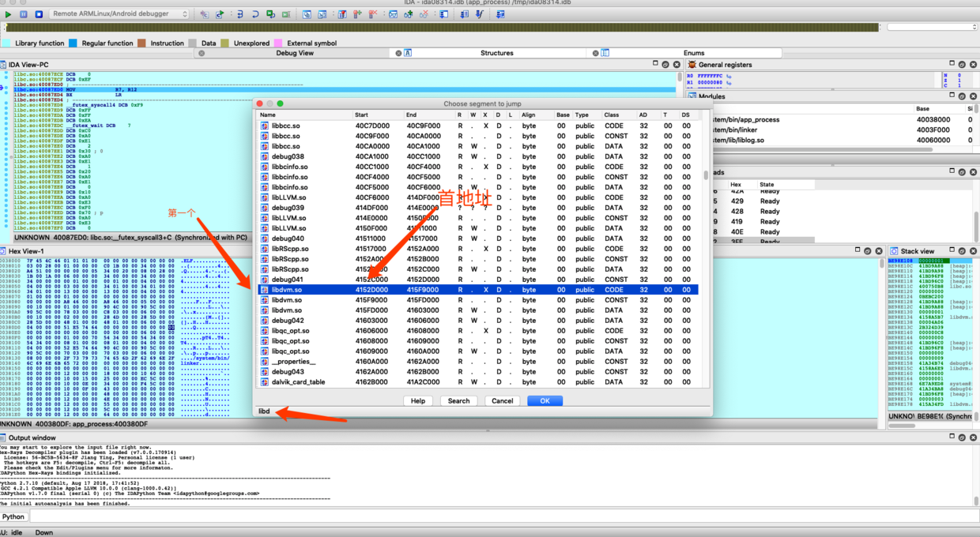The image size is (980, 537).
Task: Select the thread row with hex 40E
Action: point(763,232)
